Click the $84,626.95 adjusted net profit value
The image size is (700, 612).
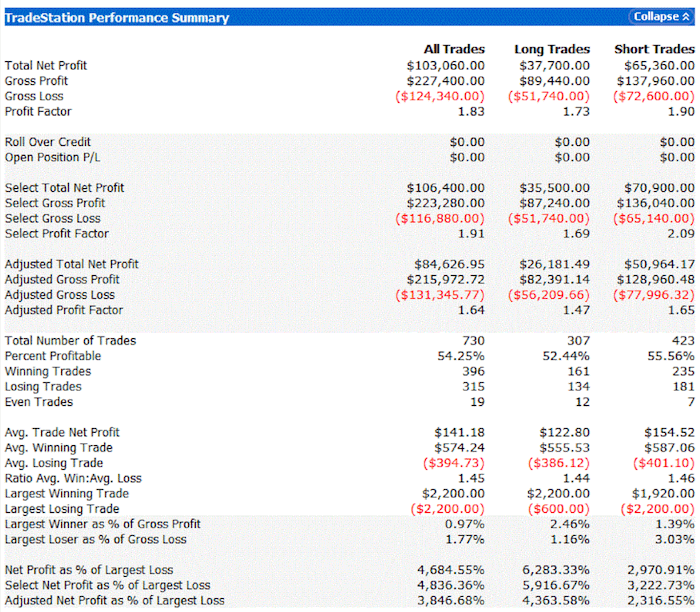point(450,264)
